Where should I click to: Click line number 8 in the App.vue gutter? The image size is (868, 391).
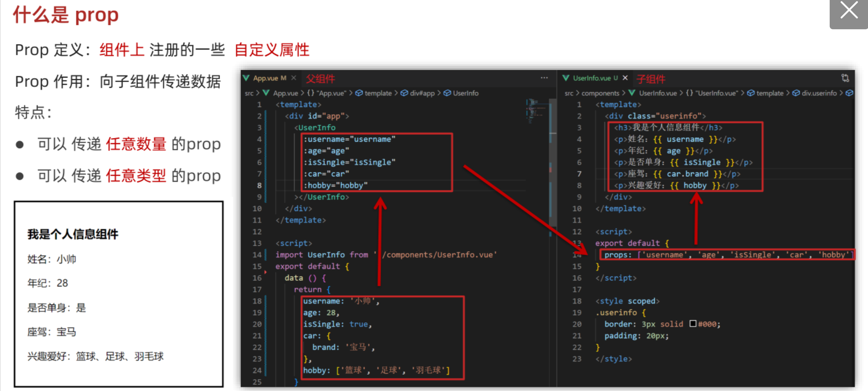coord(259,185)
